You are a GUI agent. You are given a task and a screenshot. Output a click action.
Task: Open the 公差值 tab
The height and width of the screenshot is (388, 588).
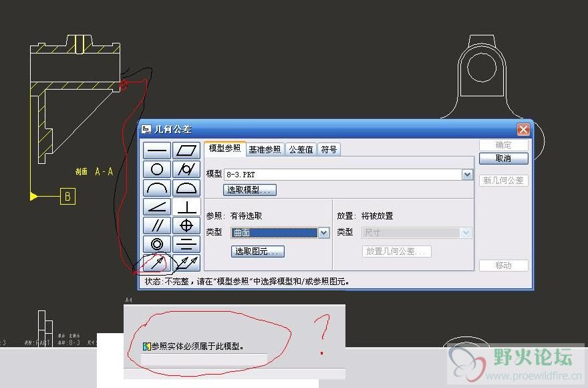coord(301,149)
